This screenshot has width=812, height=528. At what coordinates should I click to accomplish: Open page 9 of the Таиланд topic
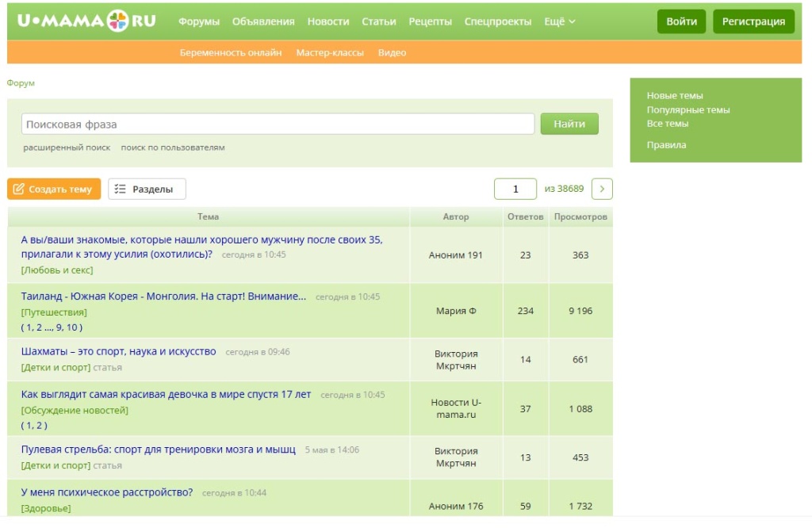tap(59, 327)
